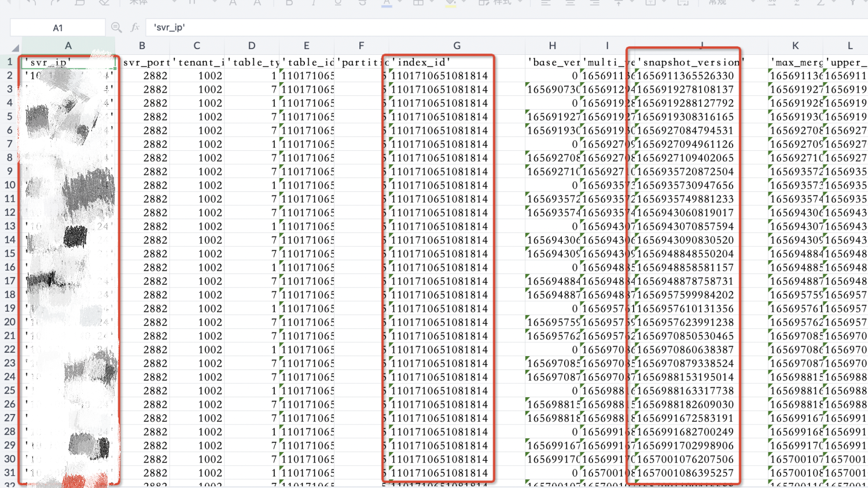Click the base_ver cell showing 0 in row 2
This screenshot has height=488, width=868.
coord(553,75)
